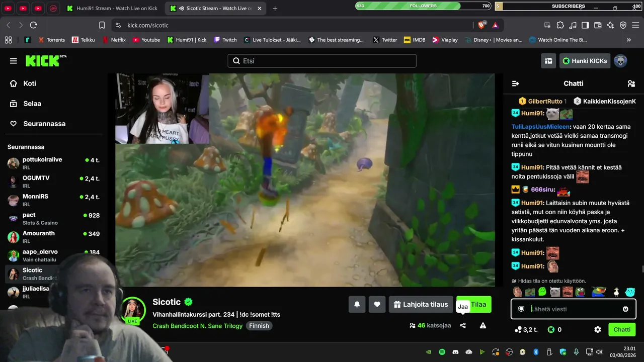Show more bookmarks chevron

click(x=629, y=40)
